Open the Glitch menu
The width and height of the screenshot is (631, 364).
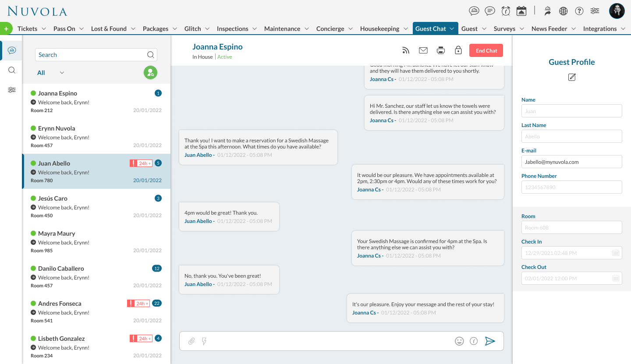(x=197, y=29)
